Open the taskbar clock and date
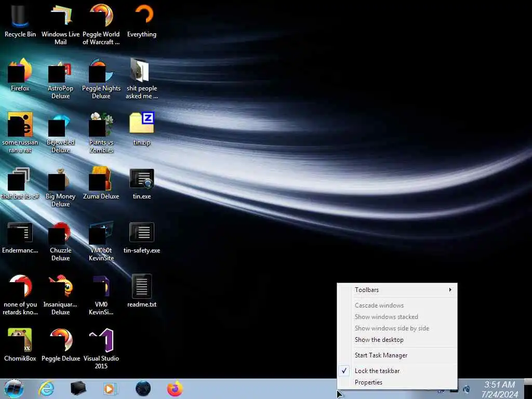Screen dimensions: 532x399 tap(499, 389)
